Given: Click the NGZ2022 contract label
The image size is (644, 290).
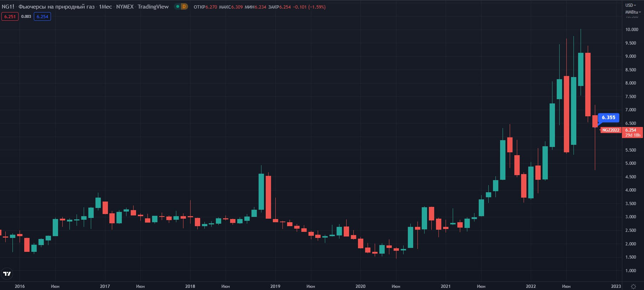Looking at the screenshot, I should click(611, 130).
